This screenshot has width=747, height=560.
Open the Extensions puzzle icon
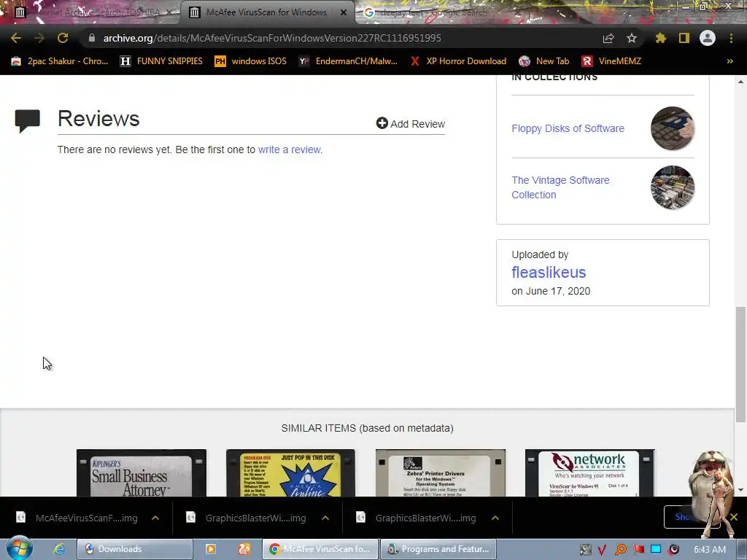point(661,38)
